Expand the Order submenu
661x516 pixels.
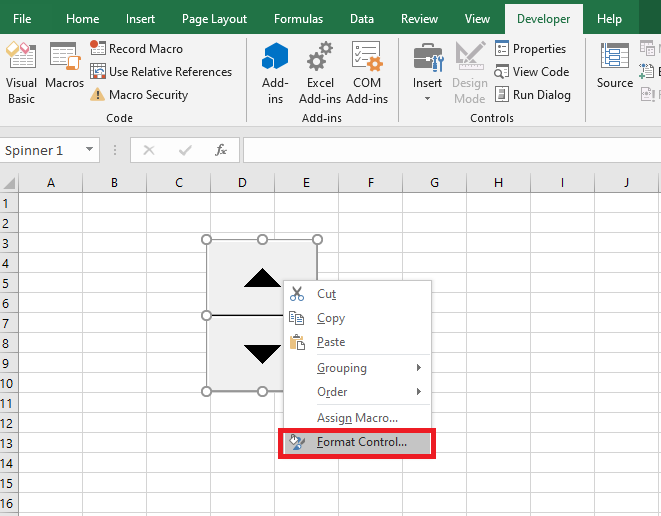click(356, 392)
